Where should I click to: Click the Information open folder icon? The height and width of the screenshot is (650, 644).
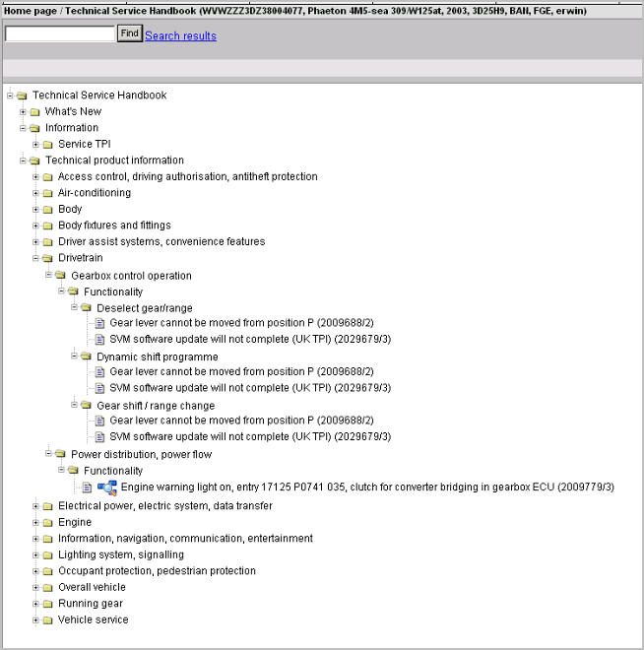click(34, 128)
